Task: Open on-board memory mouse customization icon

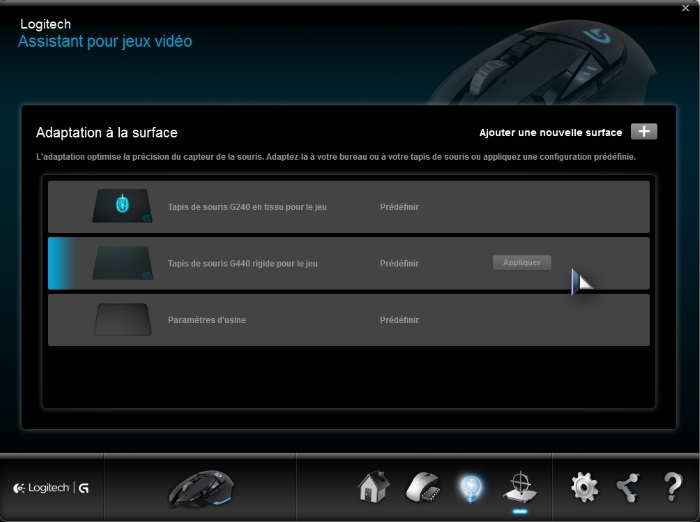Action: 423,487
